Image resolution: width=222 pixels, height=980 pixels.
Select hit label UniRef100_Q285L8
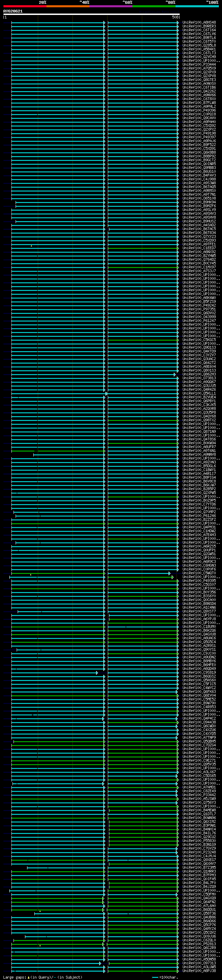199,45
